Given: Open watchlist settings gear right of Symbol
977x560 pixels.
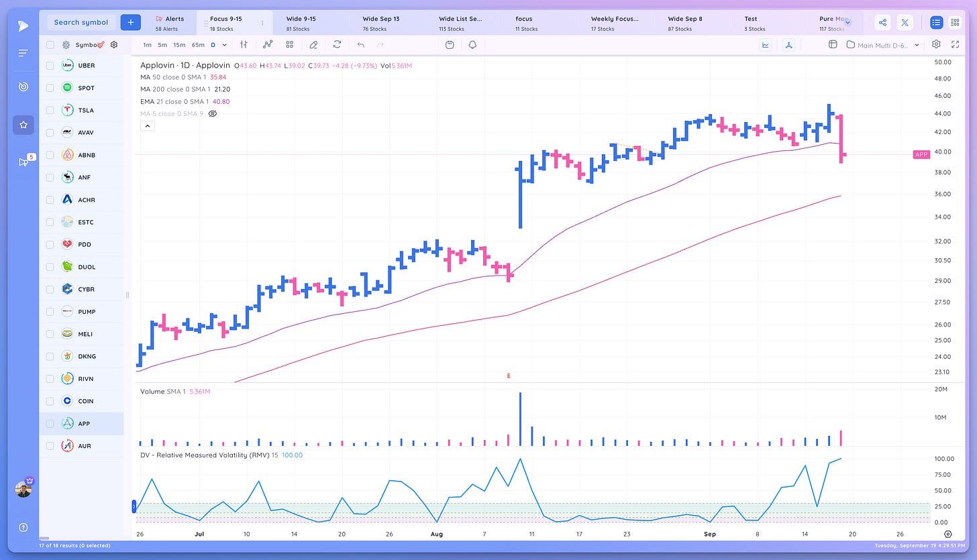Looking at the screenshot, I should point(114,45).
